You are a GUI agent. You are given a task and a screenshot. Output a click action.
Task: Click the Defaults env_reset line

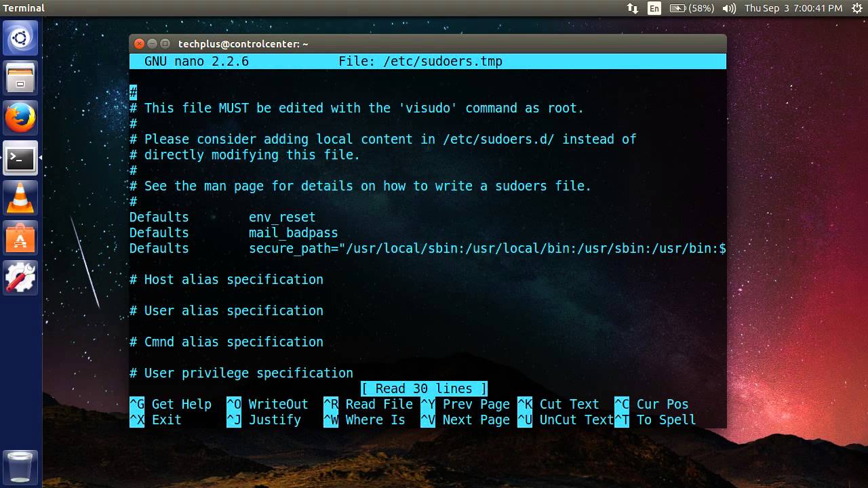[222, 218]
